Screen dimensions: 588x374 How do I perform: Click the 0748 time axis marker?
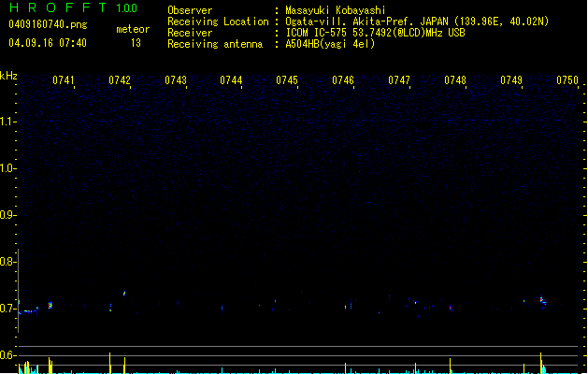point(455,80)
